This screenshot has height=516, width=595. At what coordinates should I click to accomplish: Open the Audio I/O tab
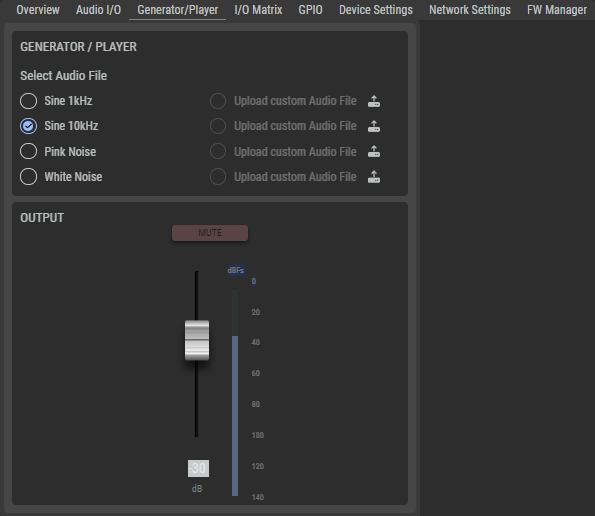98,10
